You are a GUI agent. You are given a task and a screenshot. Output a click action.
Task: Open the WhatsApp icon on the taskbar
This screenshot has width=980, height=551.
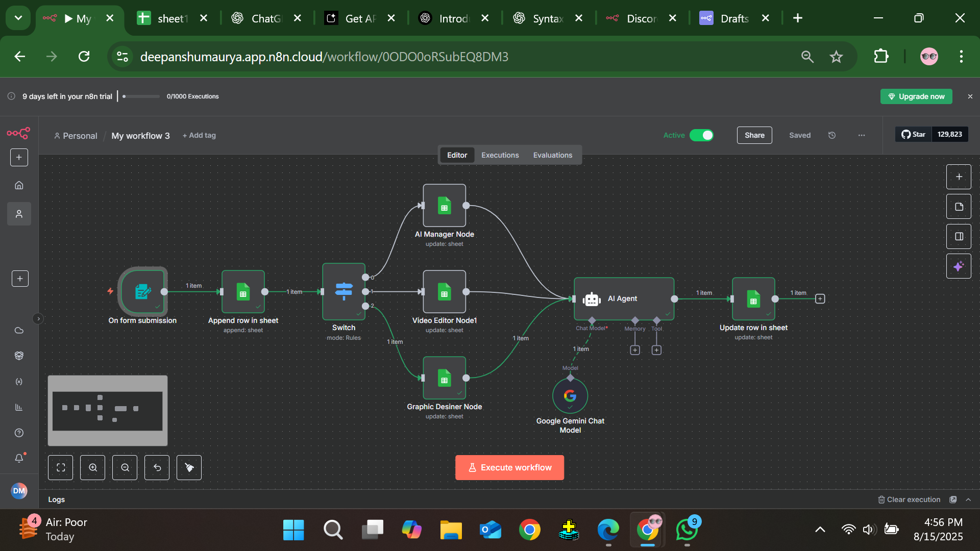(x=687, y=530)
